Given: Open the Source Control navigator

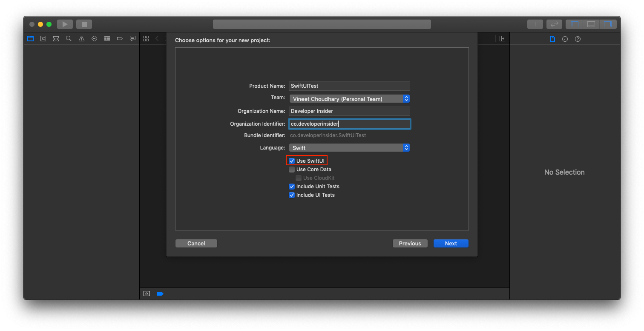Looking at the screenshot, I should 43,38.
